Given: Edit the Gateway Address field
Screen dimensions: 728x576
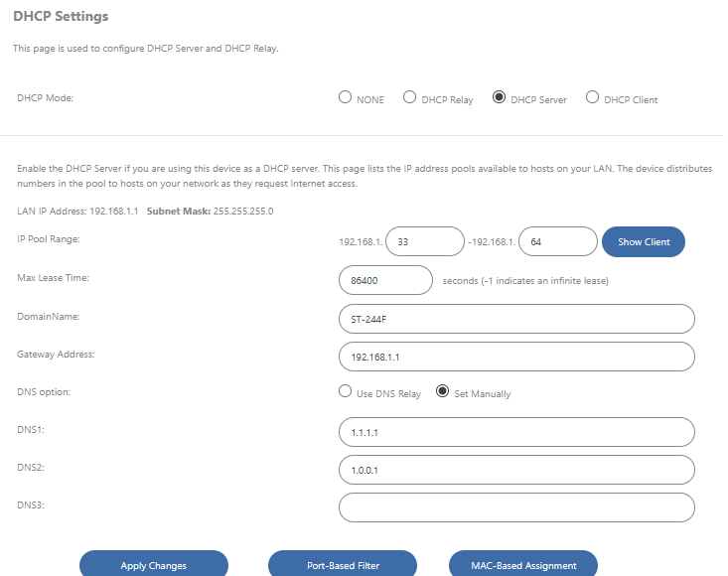Looking at the screenshot, I should 515,357.
